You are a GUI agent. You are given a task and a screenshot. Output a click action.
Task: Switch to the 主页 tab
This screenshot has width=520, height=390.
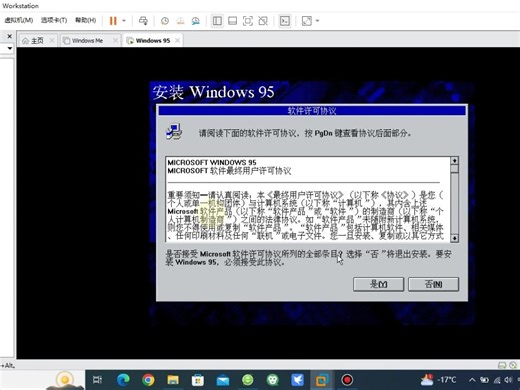point(37,41)
